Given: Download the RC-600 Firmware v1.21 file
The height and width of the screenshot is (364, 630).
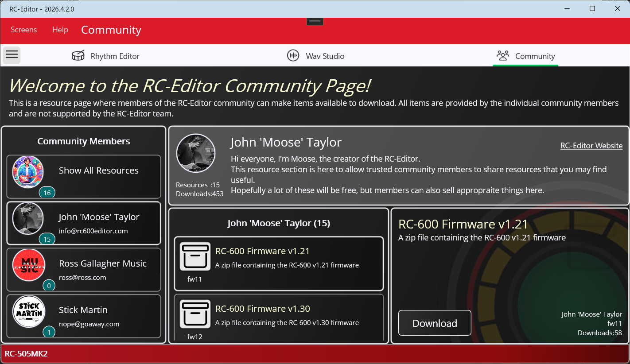Looking at the screenshot, I should [x=435, y=323].
